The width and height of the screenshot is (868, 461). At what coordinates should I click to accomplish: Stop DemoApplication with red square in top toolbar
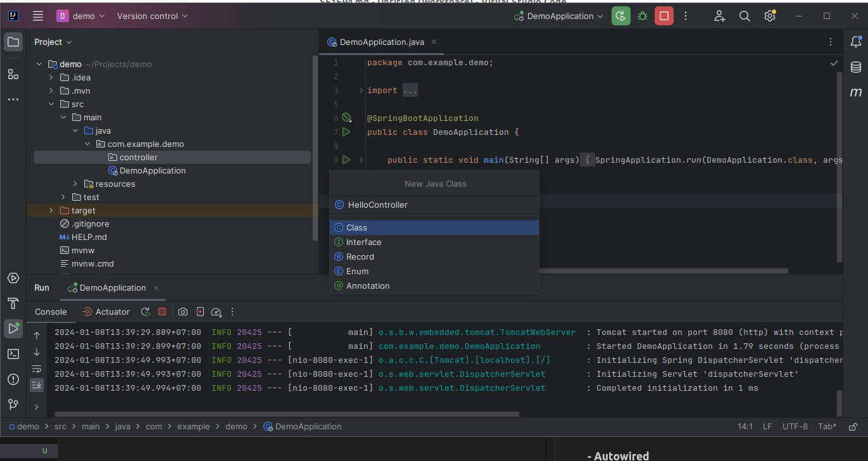point(664,16)
